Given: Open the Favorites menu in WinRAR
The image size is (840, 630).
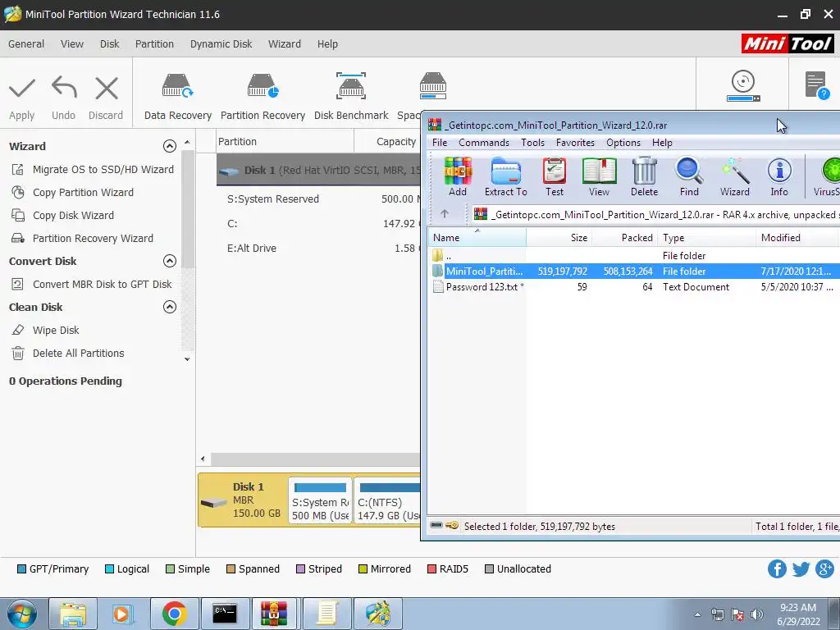Looking at the screenshot, I should [x=575, y=143].
